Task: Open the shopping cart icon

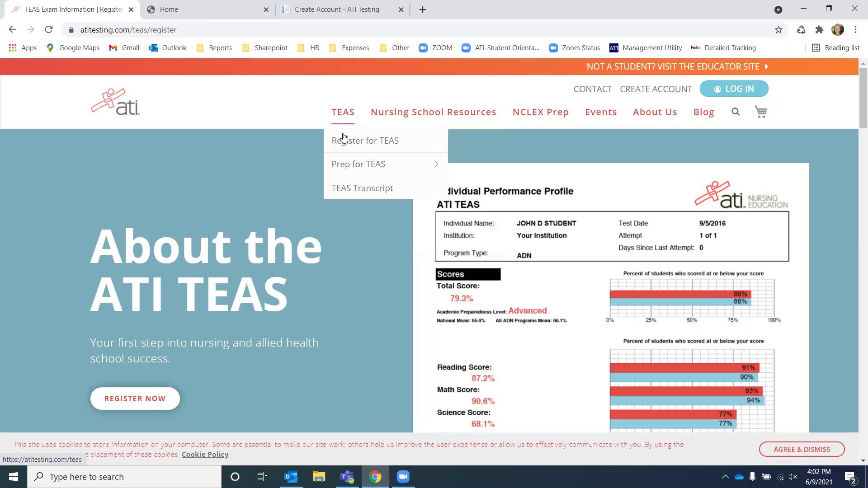Action: [x=761, y=112]
